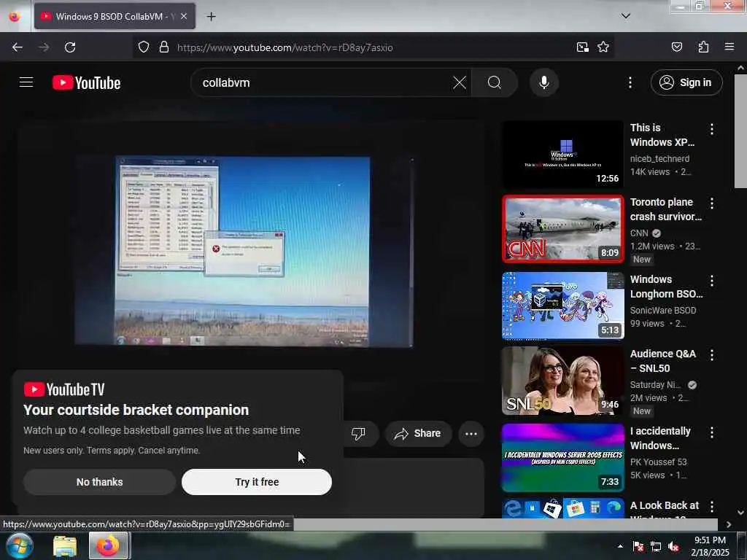Dismiss promo with No thanks
This screenshot has width=747, height=560.
[99, 482]
